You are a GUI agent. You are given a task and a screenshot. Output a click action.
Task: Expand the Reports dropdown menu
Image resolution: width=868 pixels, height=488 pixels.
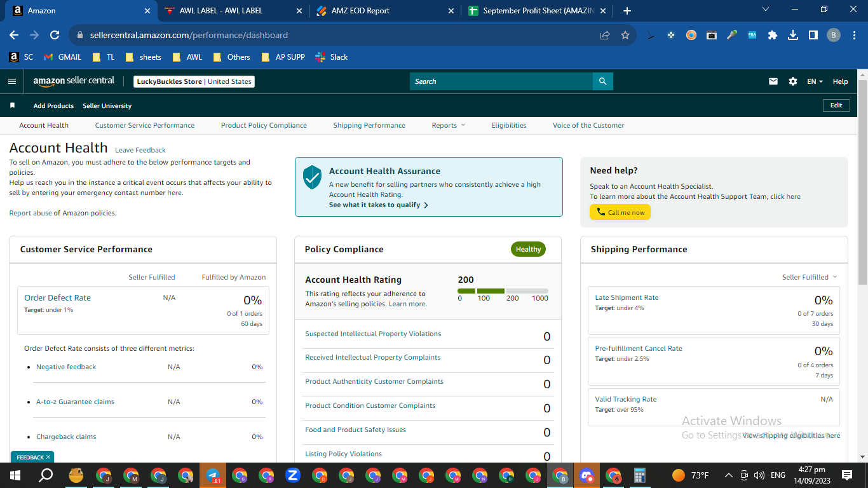tap(449, 125)
